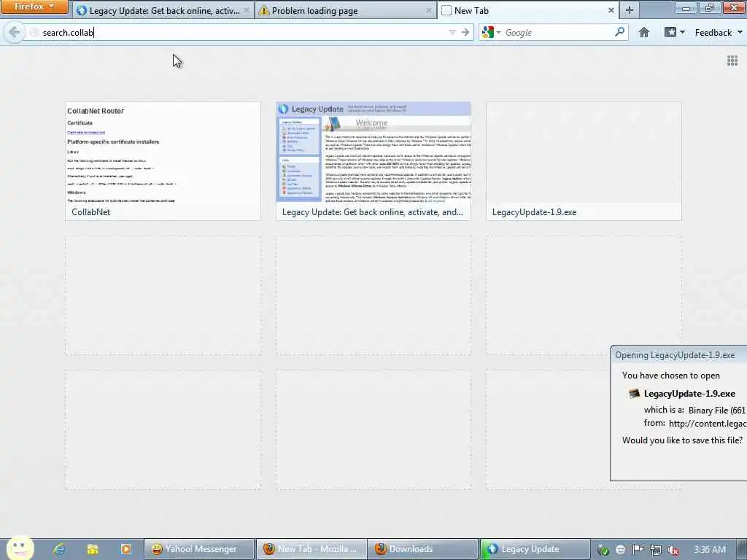
Task: Click the Windows Start orb
Action: click(20, 548)
